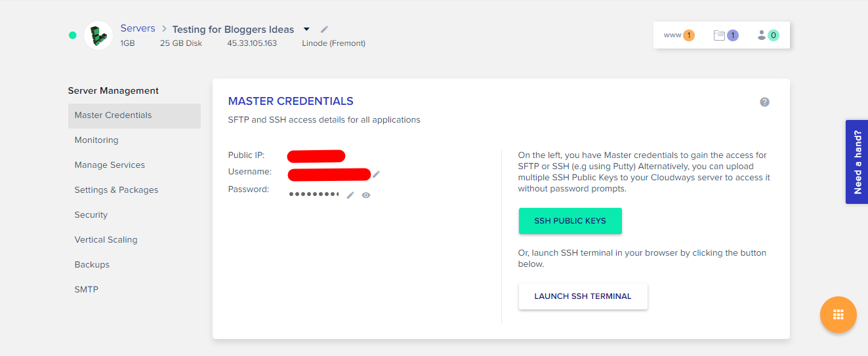The image size is (868, 356).
Task: Click the server IP 45.33.105.163 text
Action: pyautogui.click(x=252, y=43)
